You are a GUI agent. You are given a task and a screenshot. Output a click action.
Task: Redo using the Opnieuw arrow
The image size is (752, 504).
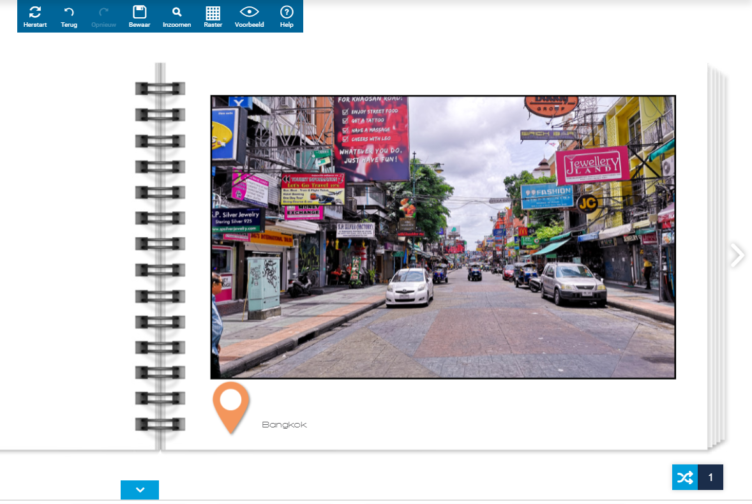[x=103, y=15]
